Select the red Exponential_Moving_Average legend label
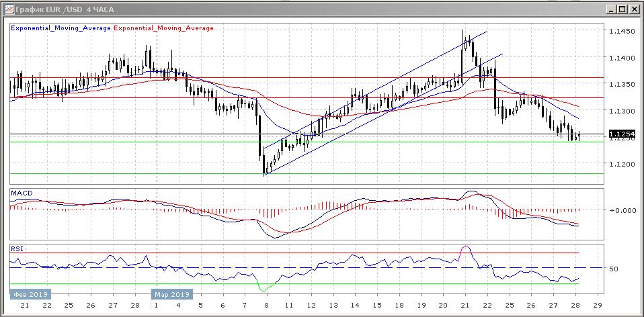 tap(164, 28)
